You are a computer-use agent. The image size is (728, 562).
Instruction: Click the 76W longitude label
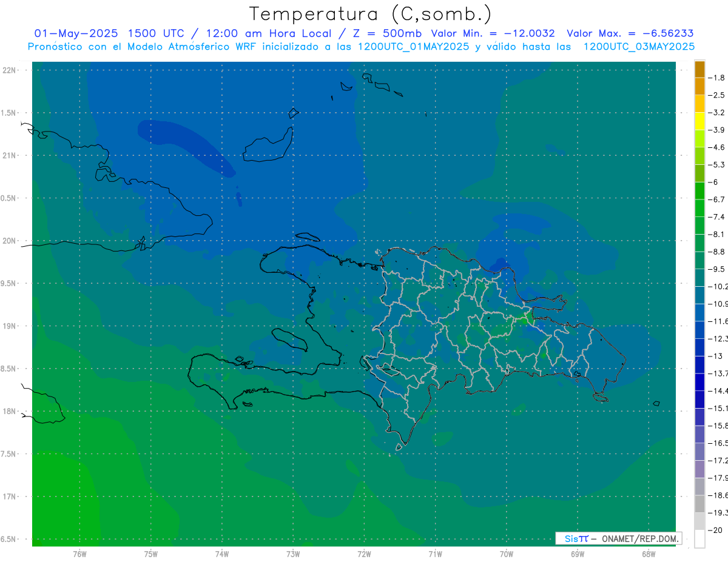pyautogui.click(x=79, y=554)
